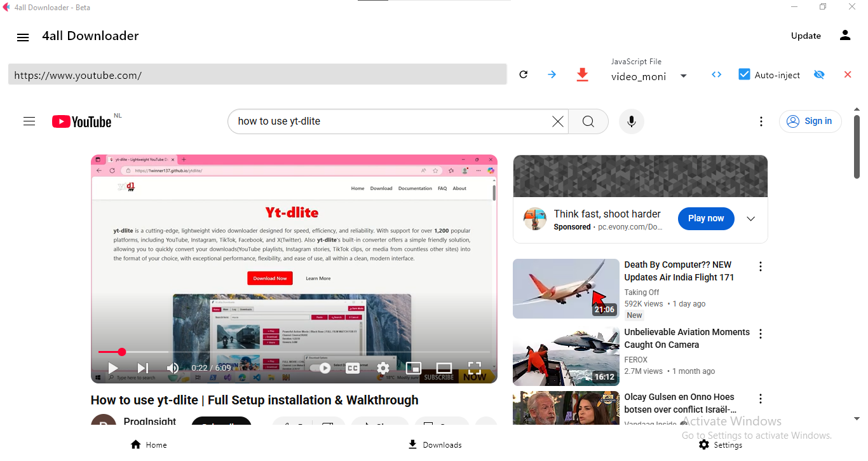
Task: Open the ad avatar Think fast, shoot harder
Action: tap(535, 219)
